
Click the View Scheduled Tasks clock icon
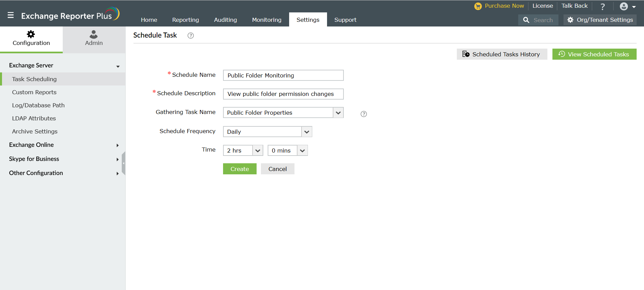562,54
